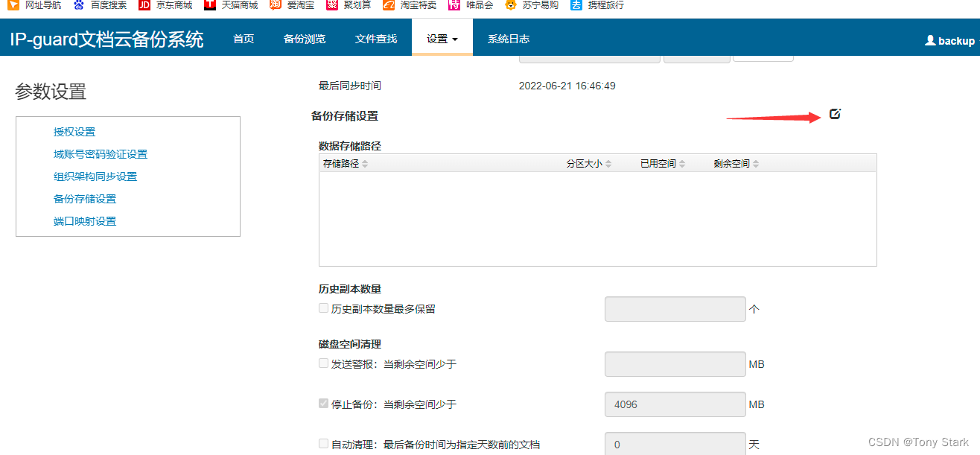Viewport: 980px width, 455px height.
Task: Open the 备份浏览 tab
Action: (x=305, y=39)
